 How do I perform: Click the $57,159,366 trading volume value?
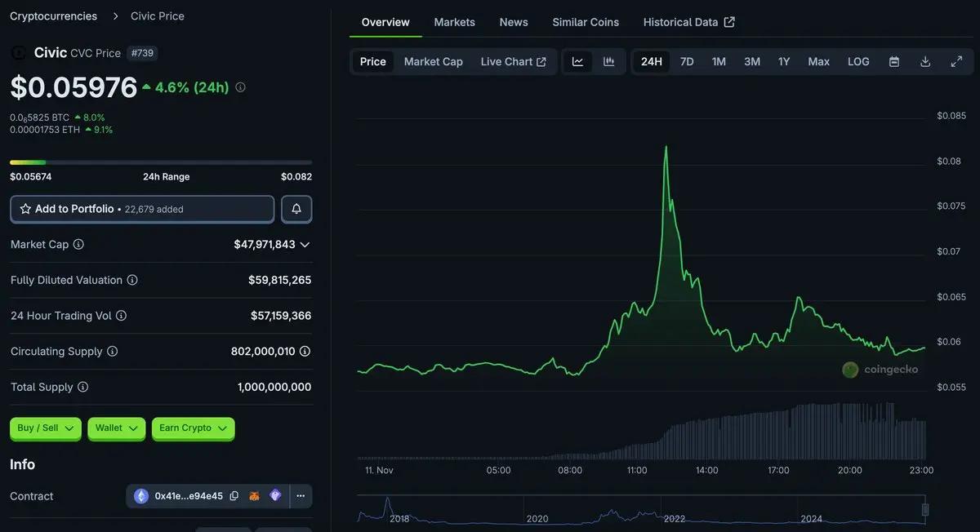(281, 316)
